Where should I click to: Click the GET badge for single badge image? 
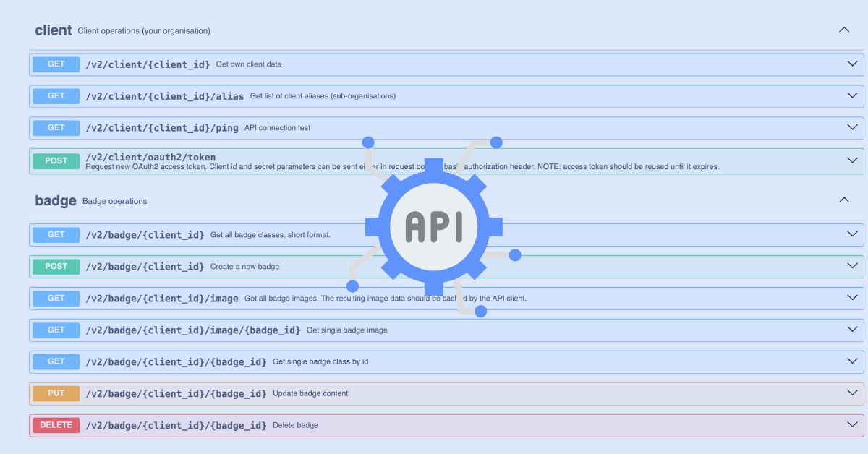[56, 330]
